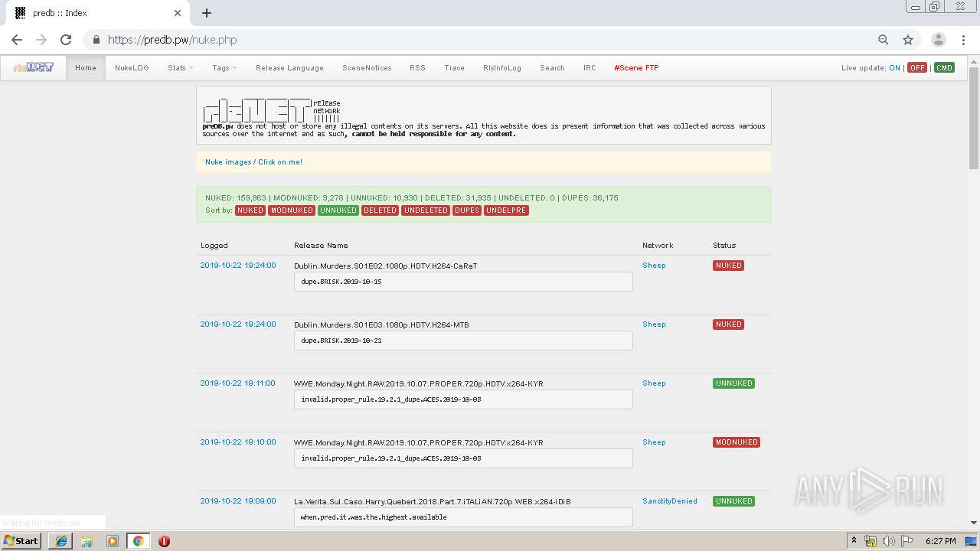Click the page vertical scrollbar thumb

tap(974, 118)
